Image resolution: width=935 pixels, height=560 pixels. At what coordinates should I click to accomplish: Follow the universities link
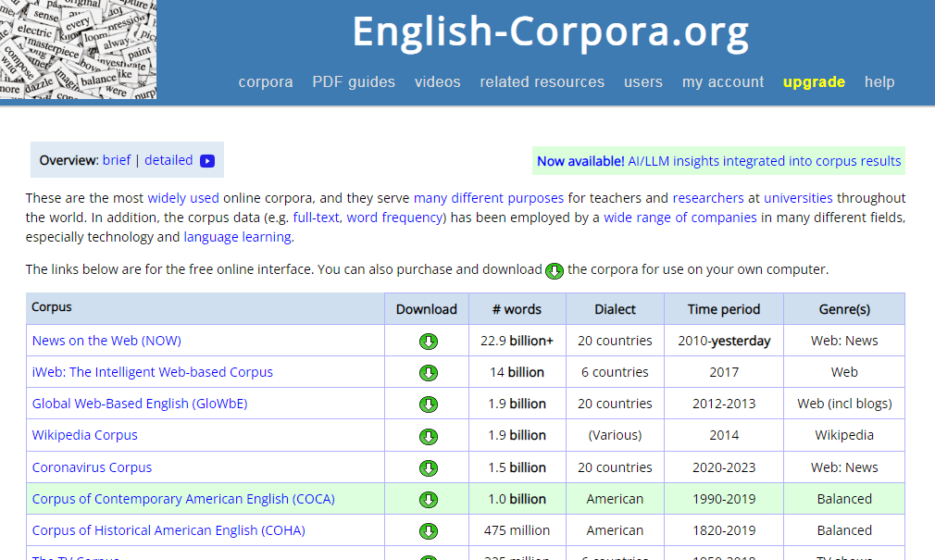pos(798,198)
